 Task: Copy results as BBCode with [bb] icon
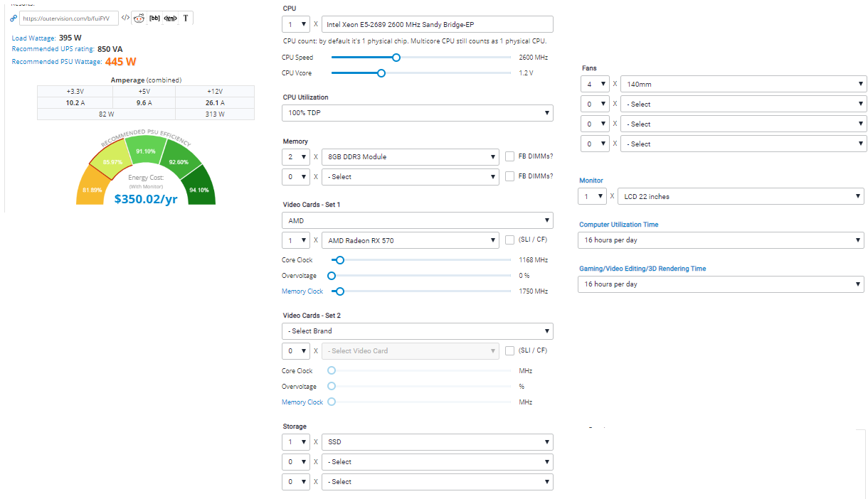click(154, 18)
